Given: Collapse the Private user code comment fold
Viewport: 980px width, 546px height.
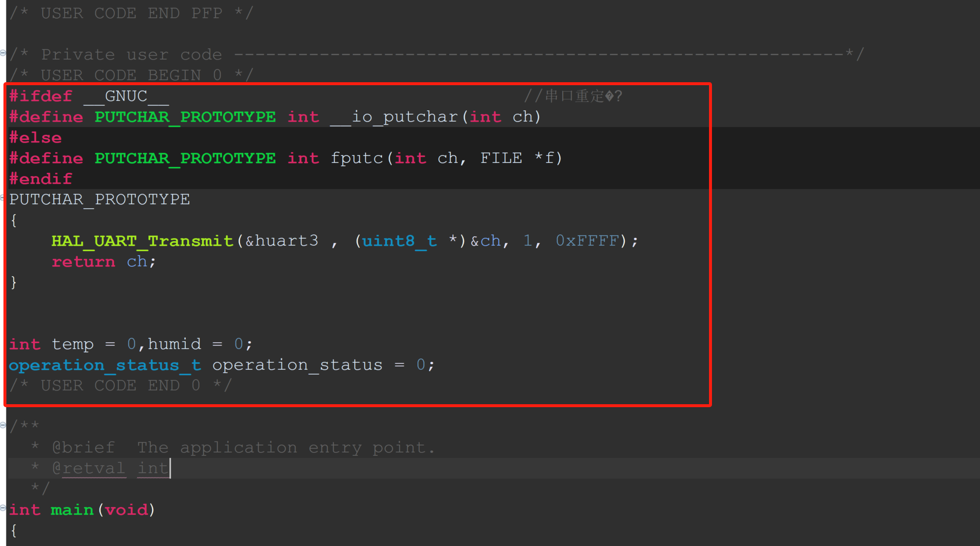Looking at the screenshot, I should coord(3,53).
